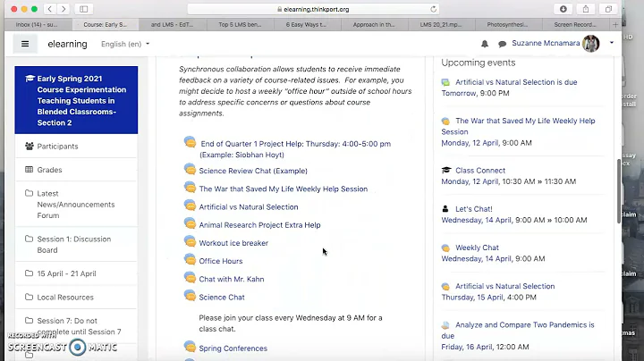Click chat icon beside Spring Conferences

click(x=190, y=347)
